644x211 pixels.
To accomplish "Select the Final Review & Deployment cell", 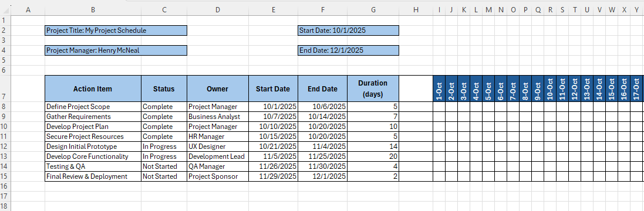I will point(93,176).
